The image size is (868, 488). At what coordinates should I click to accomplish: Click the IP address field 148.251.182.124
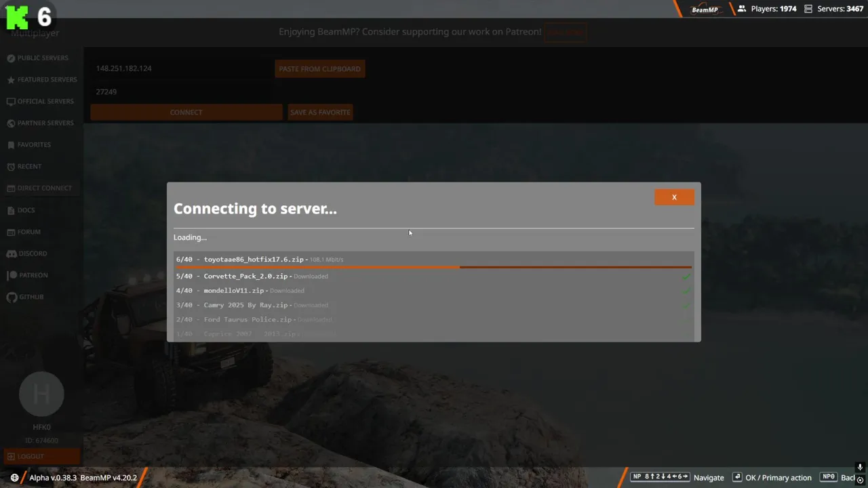pyautogui.click(x=182, y=68)
